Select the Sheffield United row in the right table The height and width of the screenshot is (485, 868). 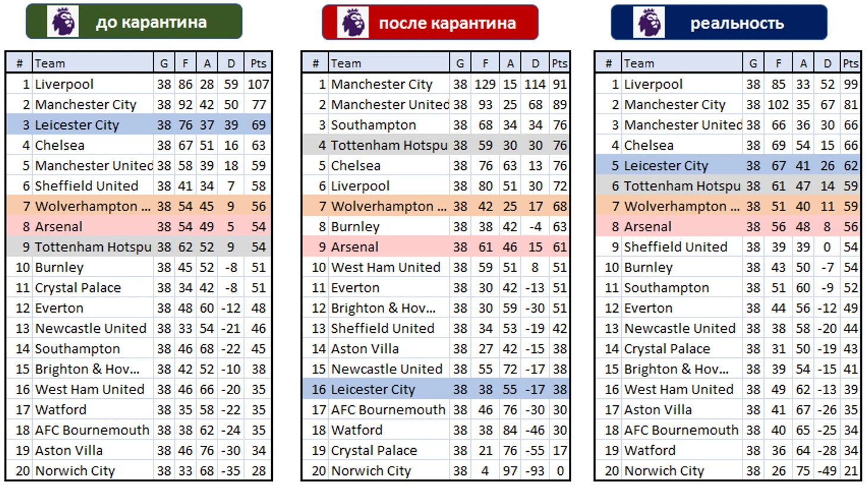728,247
